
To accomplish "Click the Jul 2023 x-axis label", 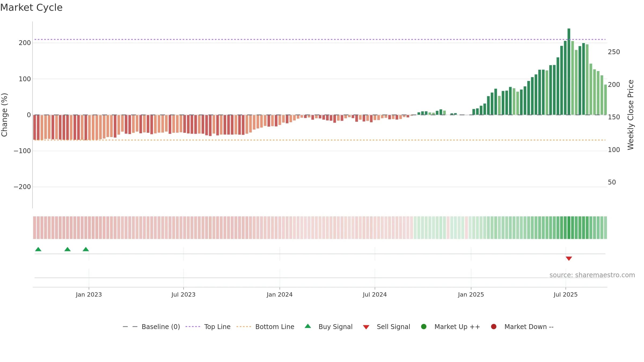I will 184,294.
